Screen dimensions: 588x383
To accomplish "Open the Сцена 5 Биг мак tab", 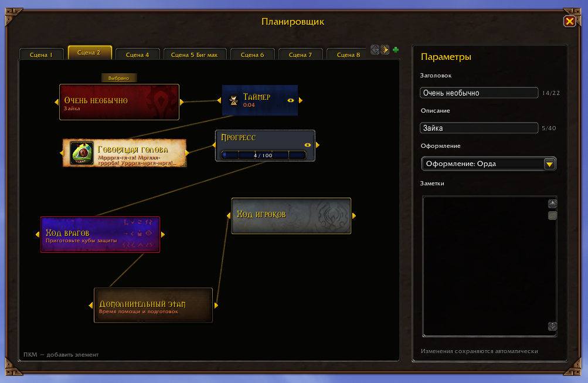I will pyautogui.click(x=194, y=55).
